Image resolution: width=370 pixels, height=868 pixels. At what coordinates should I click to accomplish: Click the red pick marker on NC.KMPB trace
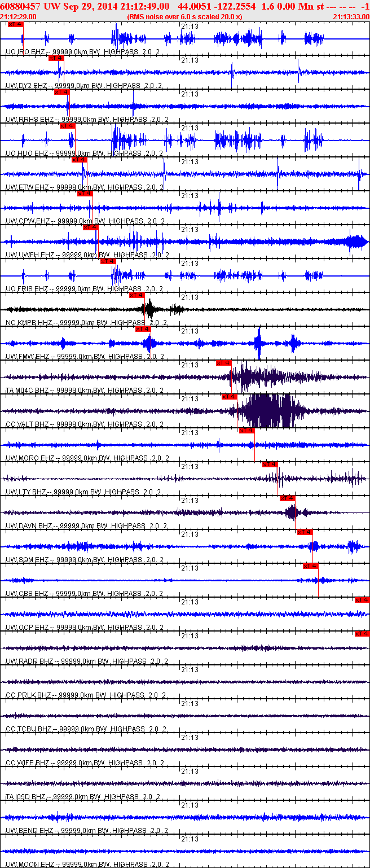(x=137, y=295)
